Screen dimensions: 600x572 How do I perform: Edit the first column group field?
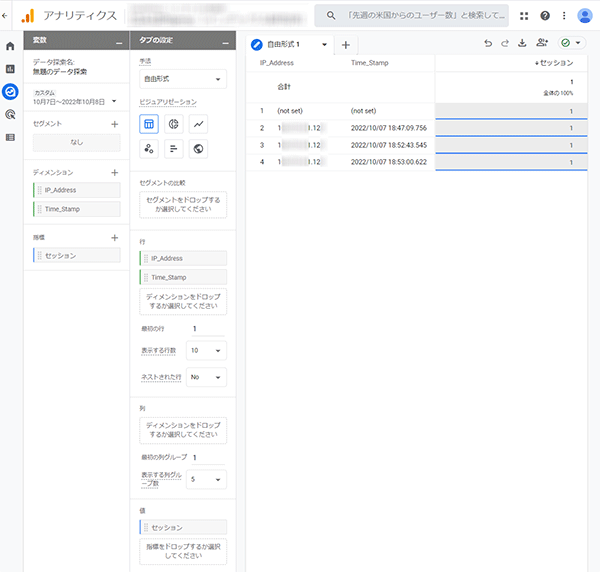tap(208, 458)
